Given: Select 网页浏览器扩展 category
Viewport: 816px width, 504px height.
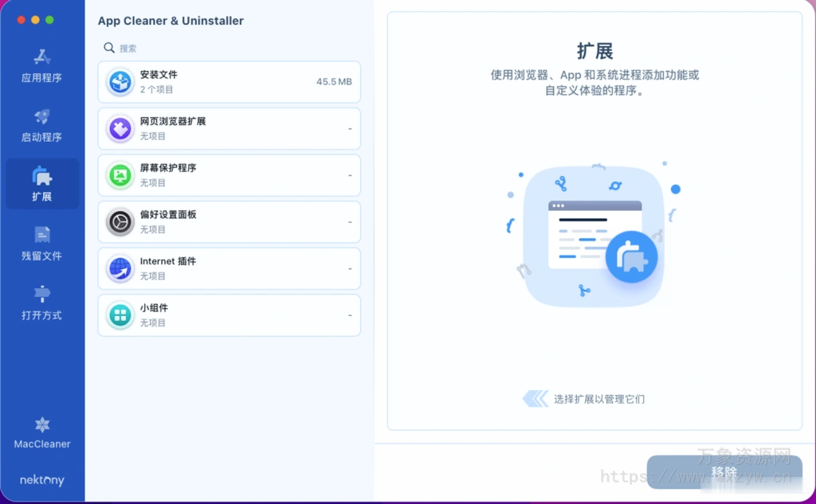Looking at the screenshot, I should [x=229, y=128].
